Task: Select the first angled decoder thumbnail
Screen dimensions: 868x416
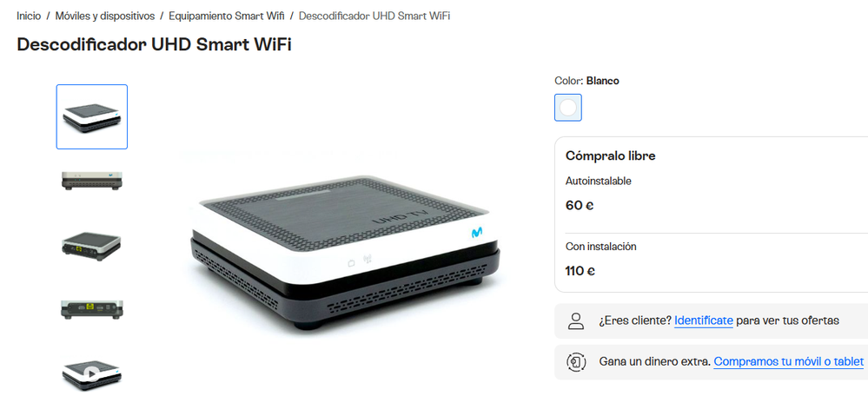Action: click(x=92, y=116)
